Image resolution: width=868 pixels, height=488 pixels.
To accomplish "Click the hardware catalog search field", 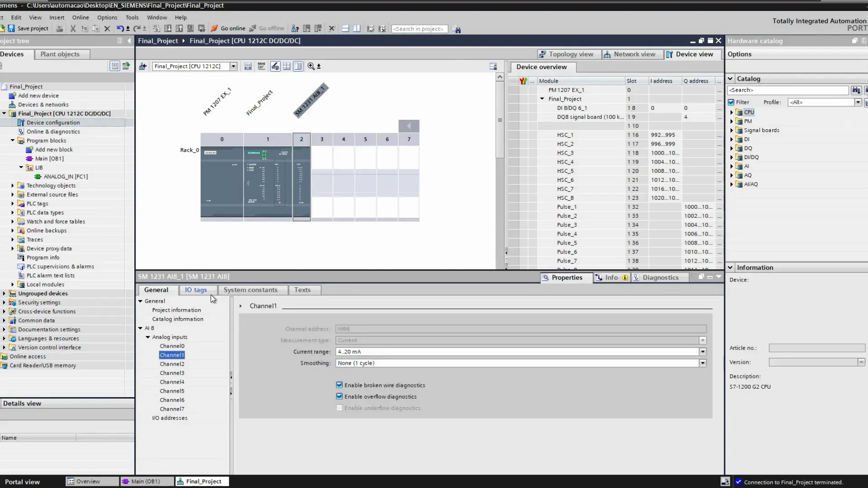I will point(787,90).
